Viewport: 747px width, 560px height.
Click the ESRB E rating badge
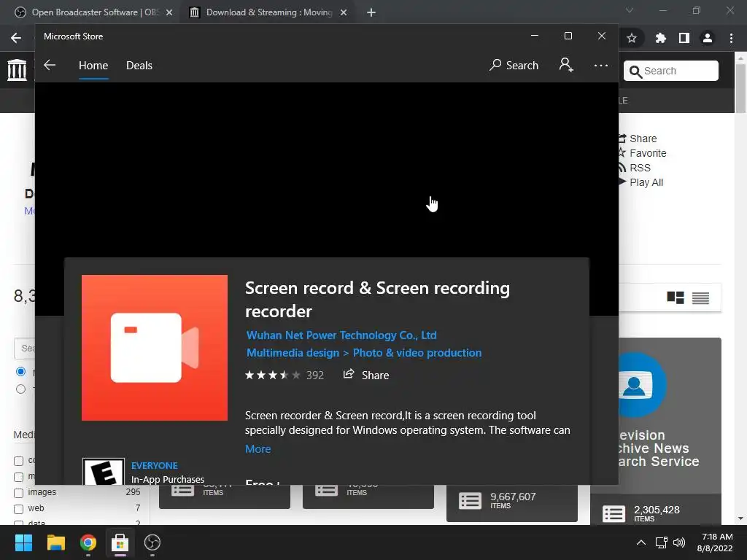click(104, 472)
